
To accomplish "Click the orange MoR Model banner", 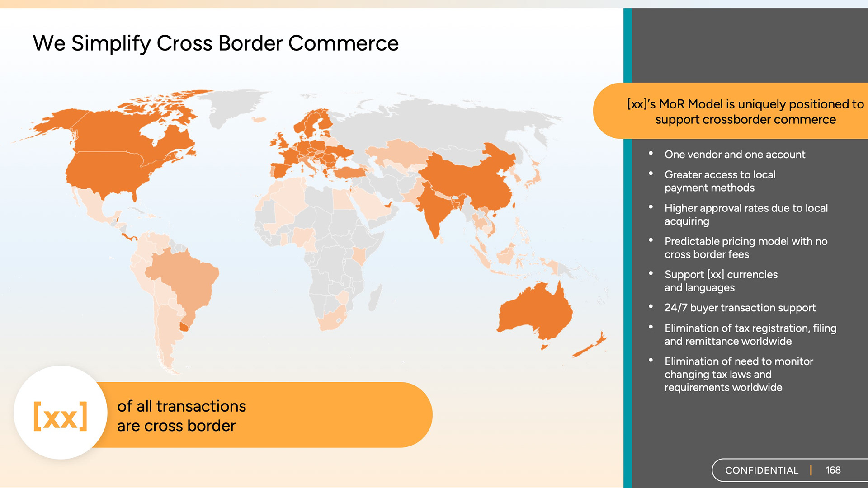I will [x=745, y=112].
